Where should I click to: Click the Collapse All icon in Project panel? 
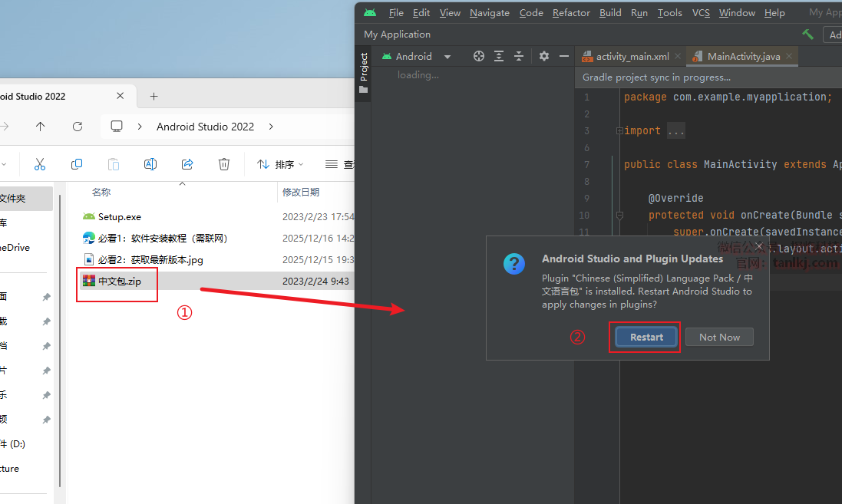[x=519, y=56]
